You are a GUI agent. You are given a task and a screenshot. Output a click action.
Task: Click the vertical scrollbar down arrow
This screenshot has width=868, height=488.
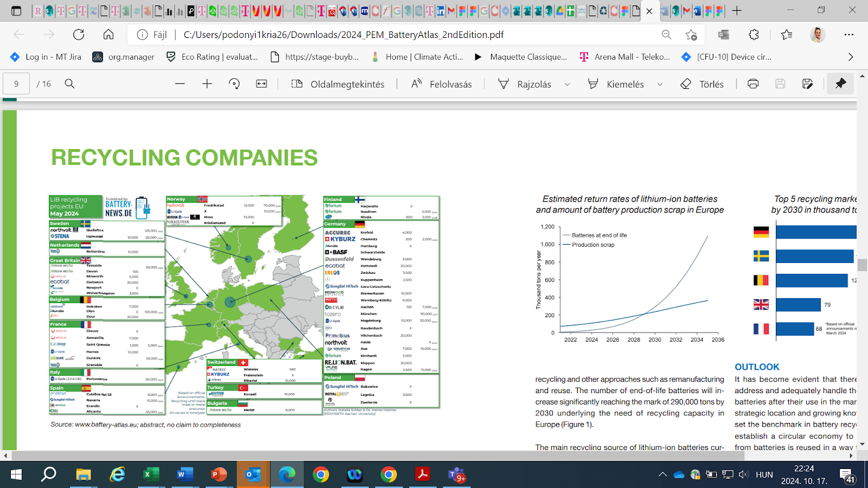[863, 445]
